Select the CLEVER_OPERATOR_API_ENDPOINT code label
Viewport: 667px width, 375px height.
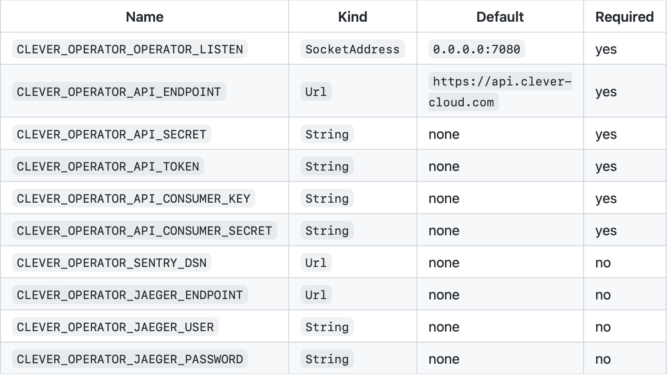click(x=119, y=92)
